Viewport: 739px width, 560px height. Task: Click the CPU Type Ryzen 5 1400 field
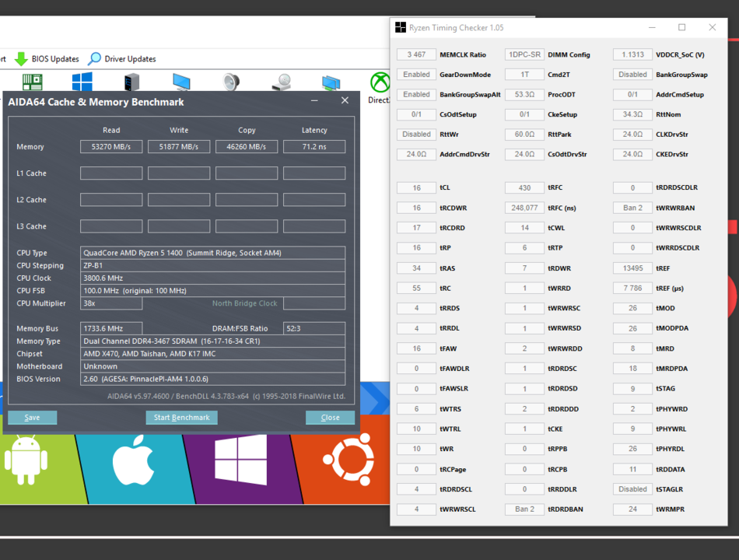pos(212,253)
